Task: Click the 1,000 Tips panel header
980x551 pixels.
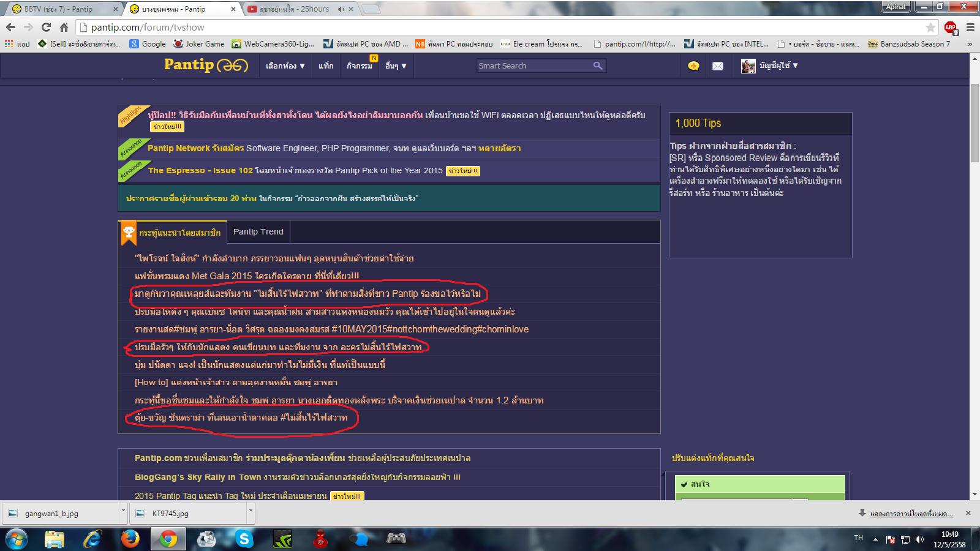Action: 760,123
